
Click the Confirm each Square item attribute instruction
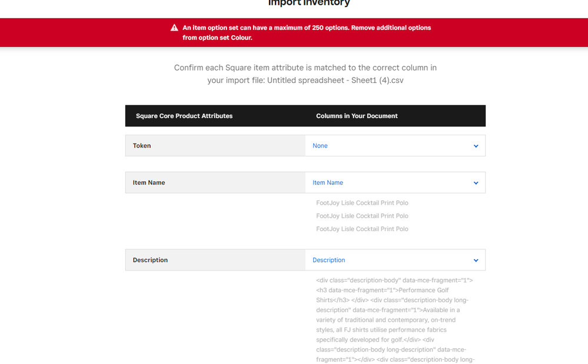click(x=305, y=68)
